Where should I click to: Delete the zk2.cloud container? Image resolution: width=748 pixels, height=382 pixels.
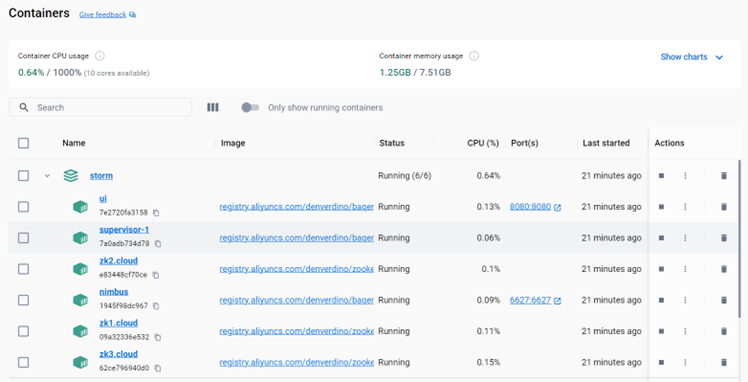pos(724,269)
